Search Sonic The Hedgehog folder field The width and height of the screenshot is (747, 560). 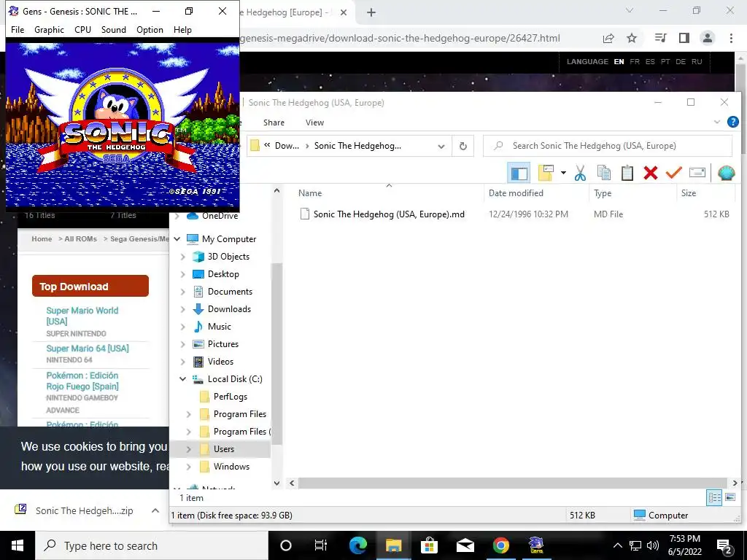(608, 146)
